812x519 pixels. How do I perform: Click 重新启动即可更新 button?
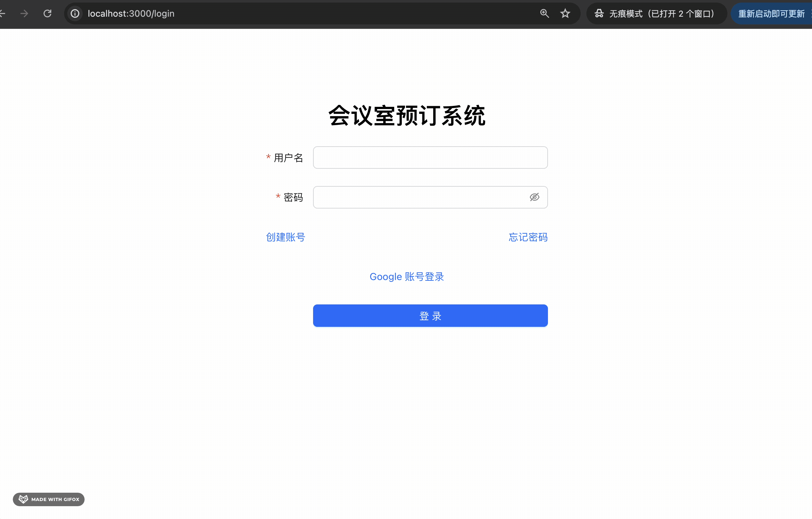pos(771,13)
